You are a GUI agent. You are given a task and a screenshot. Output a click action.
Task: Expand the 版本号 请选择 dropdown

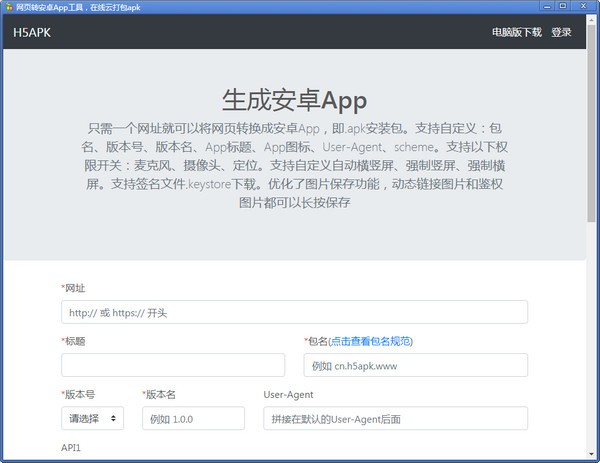tap(92, 418)
